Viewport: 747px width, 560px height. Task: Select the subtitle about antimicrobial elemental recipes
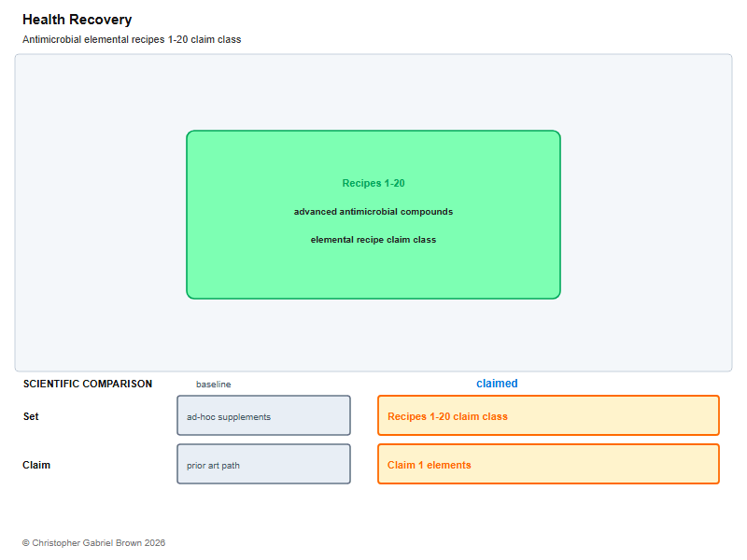[x=132, y=39]
